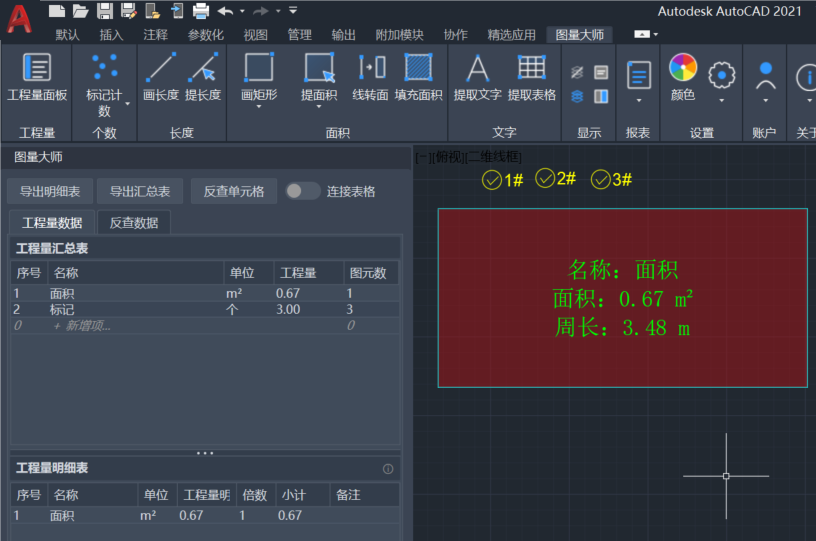Screen dimensions: 816x541
Task: Switch to the 默认 ribbon tab
Action: point(68,35)
